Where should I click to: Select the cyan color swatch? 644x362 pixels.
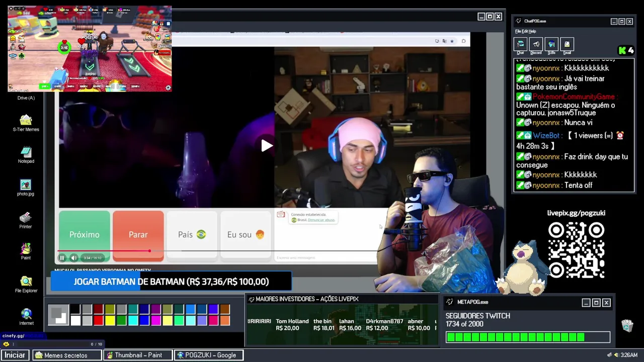133,320
